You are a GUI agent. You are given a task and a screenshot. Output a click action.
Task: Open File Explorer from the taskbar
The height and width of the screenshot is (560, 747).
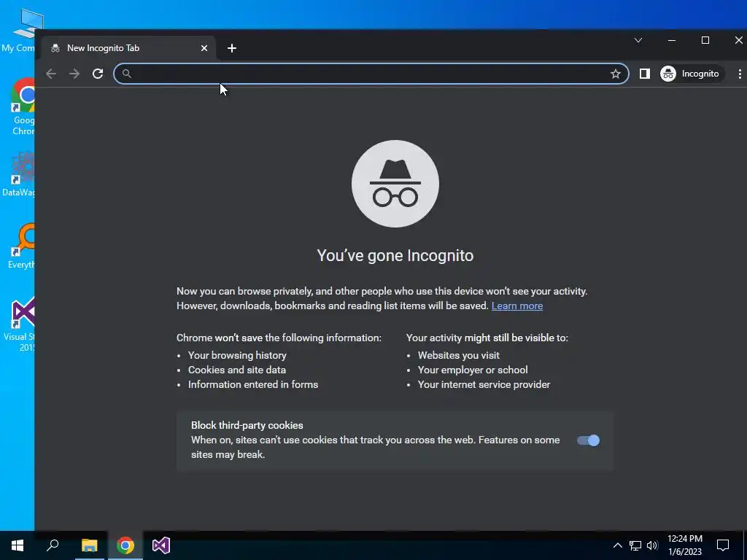tap(89, 545)
